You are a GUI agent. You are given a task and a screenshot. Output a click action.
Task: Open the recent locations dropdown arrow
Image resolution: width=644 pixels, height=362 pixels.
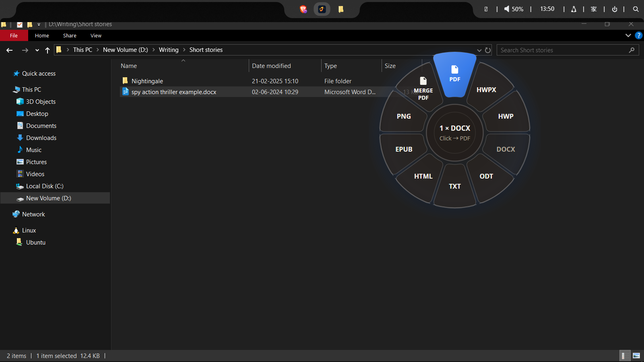click(37, 50)
